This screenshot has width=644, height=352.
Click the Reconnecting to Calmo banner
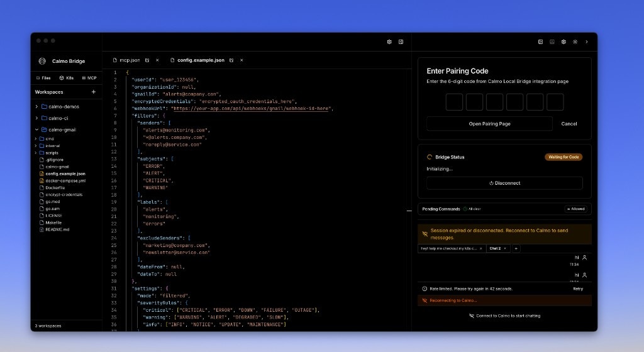coord(505,300)
